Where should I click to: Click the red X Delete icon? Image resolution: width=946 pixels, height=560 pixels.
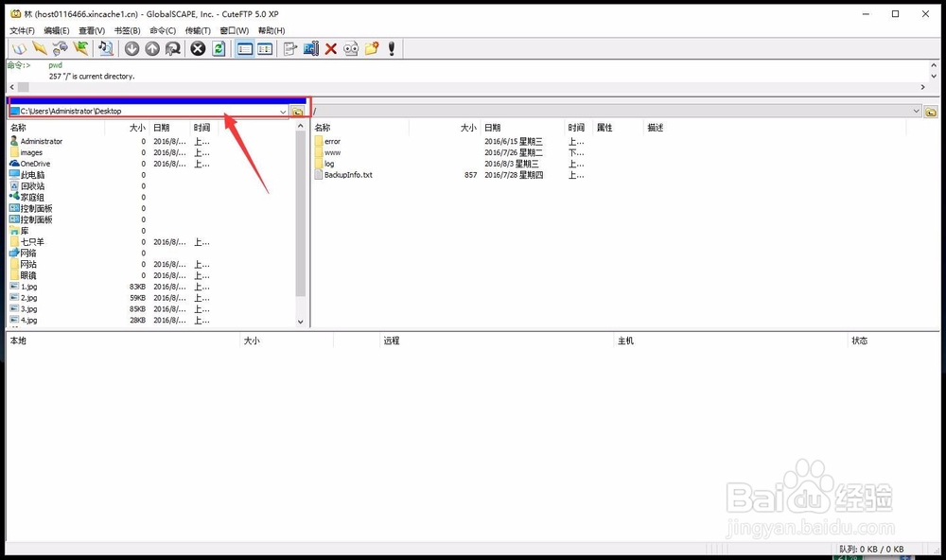pos(330,49)
